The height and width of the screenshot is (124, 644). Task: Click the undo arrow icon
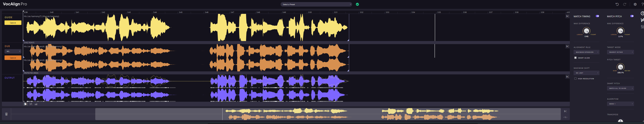617,4
